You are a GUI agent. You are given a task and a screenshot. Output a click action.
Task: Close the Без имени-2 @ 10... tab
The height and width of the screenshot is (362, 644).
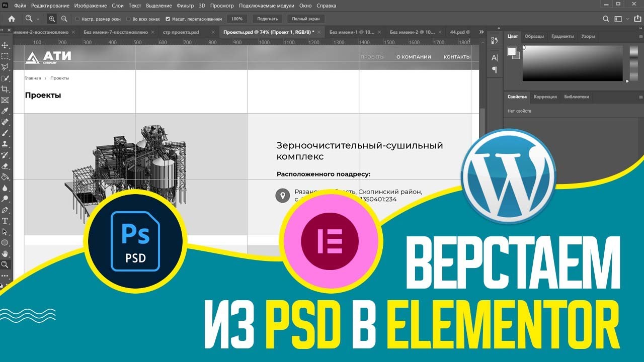[440, 32]
